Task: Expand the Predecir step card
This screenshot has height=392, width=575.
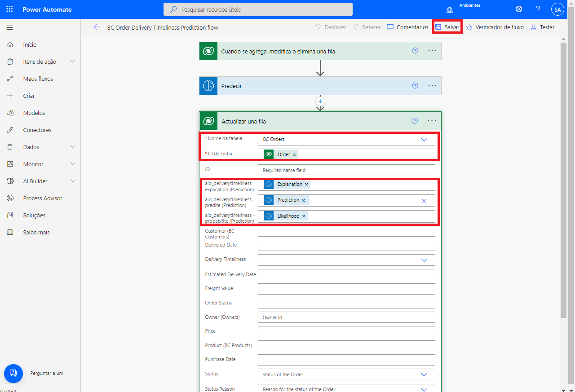Action: (x=320, y=86)
